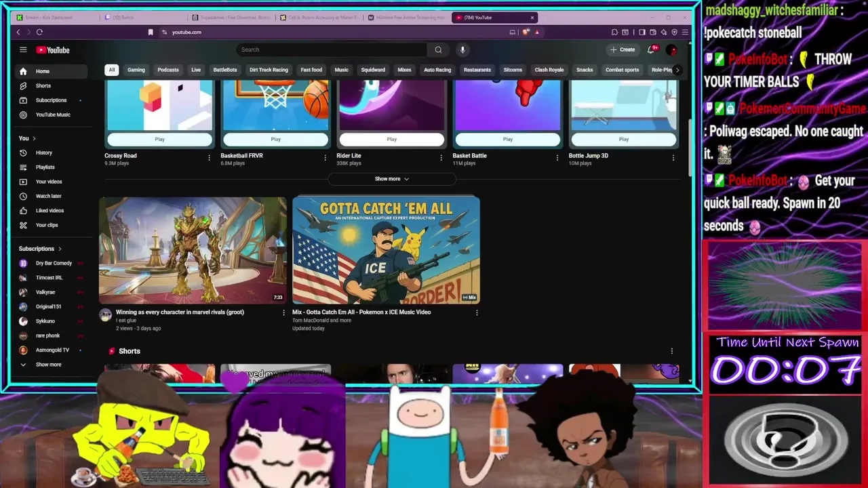This screenshot has width=868, height=488.
Task: Select the Dirt Track Racing chip
Action: click(269, 70)
